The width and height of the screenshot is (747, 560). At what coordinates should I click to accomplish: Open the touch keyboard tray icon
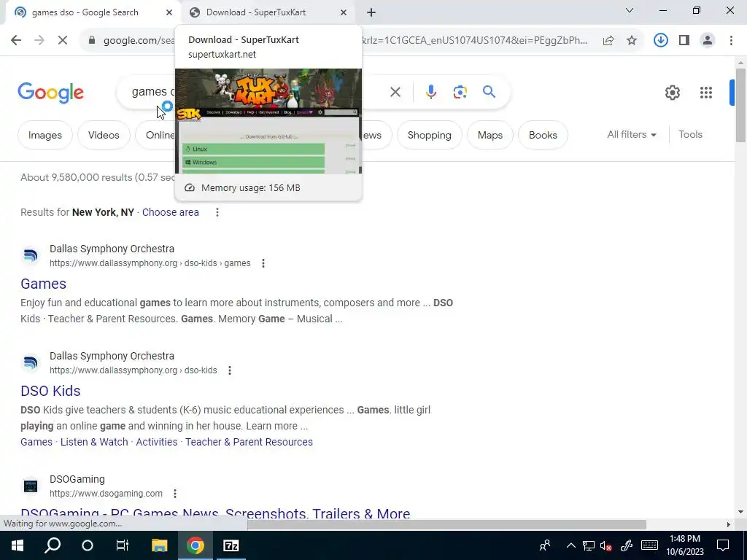coord(649,545)
